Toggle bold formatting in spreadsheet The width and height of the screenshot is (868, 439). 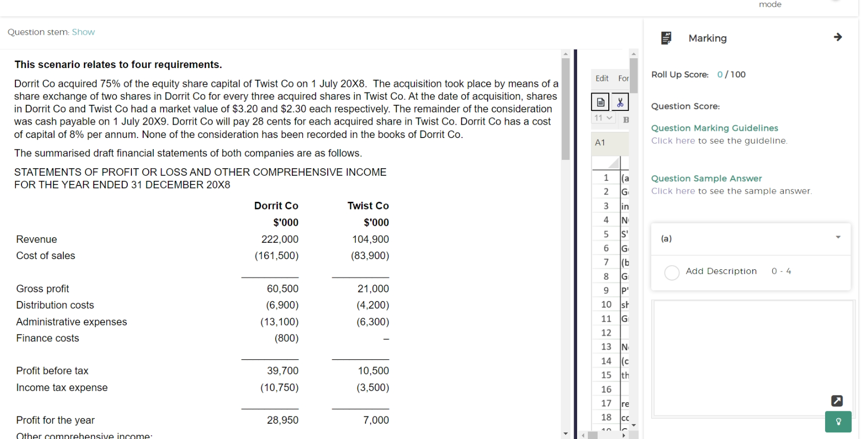click(x=626, y=120)
